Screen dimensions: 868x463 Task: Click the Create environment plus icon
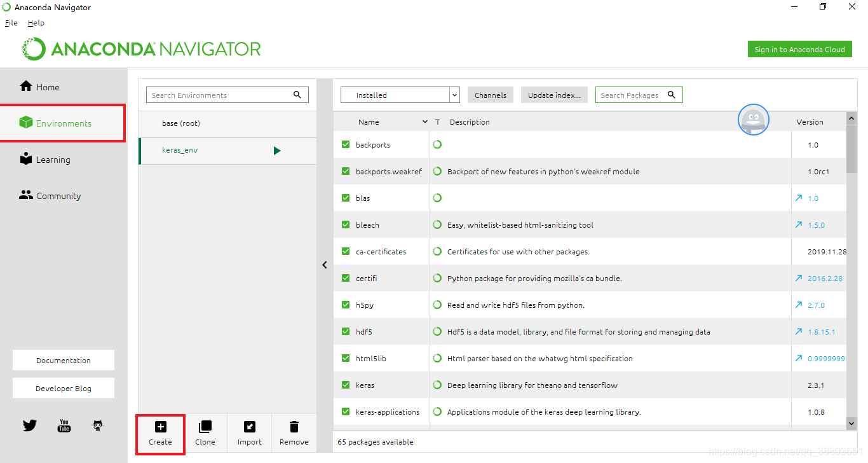pyautogui.click(x=160, y=427)
